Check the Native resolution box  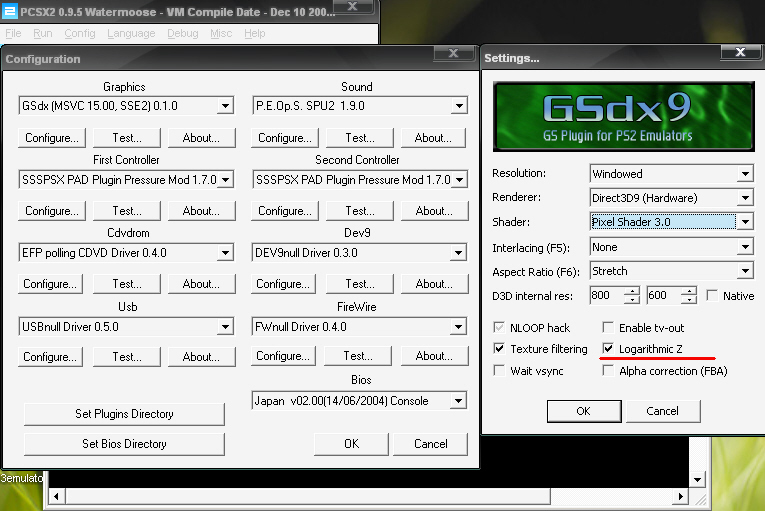click(x=712, y=295)
